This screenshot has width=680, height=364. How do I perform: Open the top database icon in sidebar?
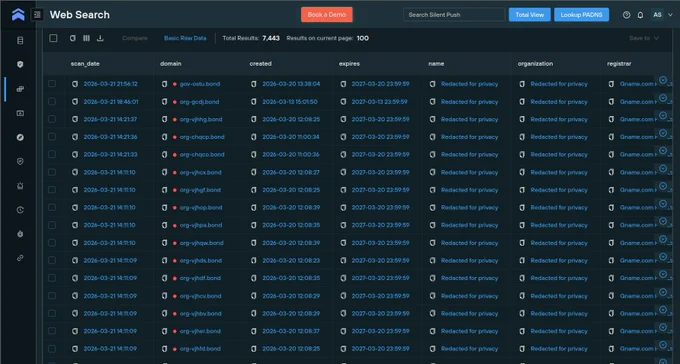(20, 40)
